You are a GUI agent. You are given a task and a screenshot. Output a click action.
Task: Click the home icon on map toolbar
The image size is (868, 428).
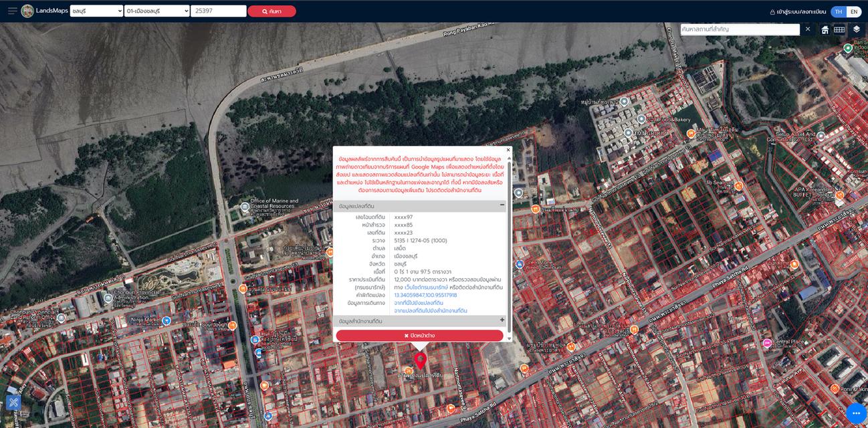825,29
